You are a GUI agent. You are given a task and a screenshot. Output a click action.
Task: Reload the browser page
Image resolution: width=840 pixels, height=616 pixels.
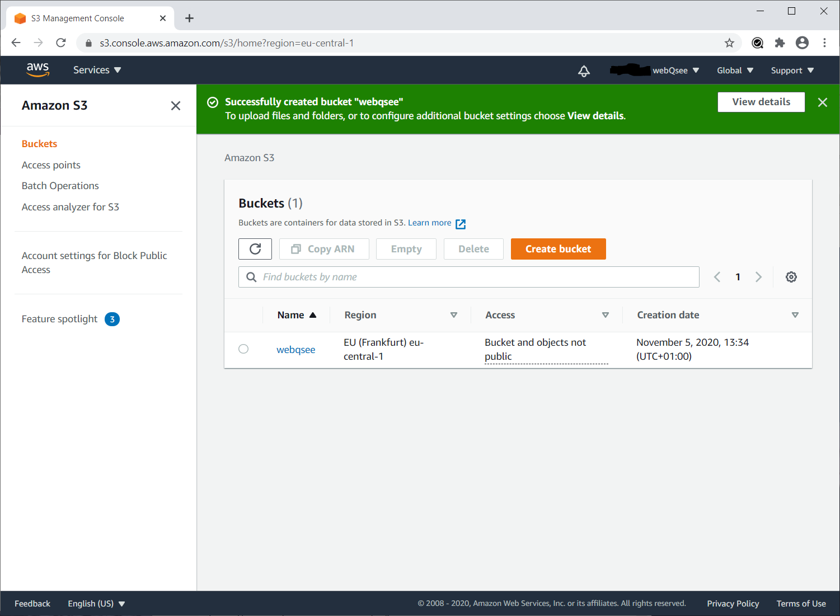coord(61,43)
